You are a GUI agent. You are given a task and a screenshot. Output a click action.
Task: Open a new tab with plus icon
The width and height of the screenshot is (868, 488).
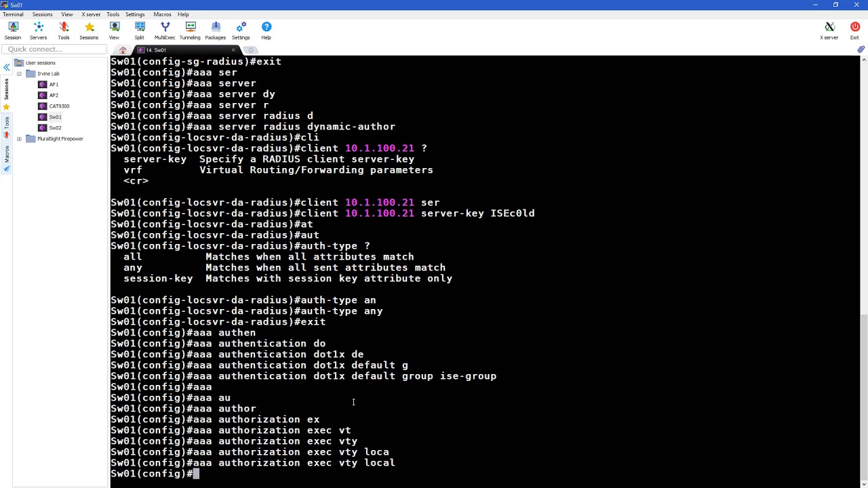[251, 50]
